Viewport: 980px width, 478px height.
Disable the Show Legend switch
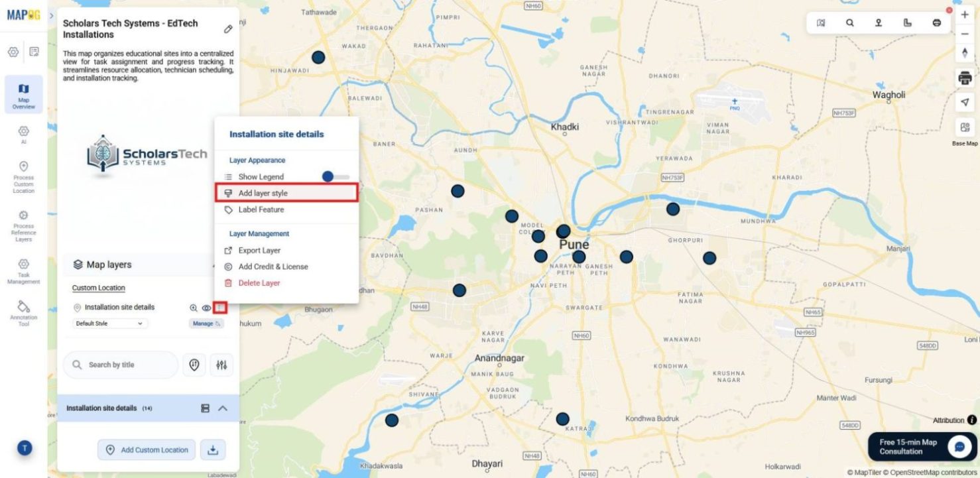coord(329,176)
